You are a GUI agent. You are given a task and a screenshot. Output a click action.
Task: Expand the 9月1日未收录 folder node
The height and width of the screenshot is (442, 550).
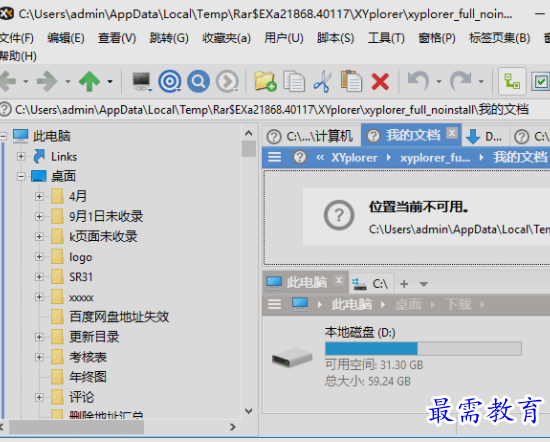click(x=39, y=216)
